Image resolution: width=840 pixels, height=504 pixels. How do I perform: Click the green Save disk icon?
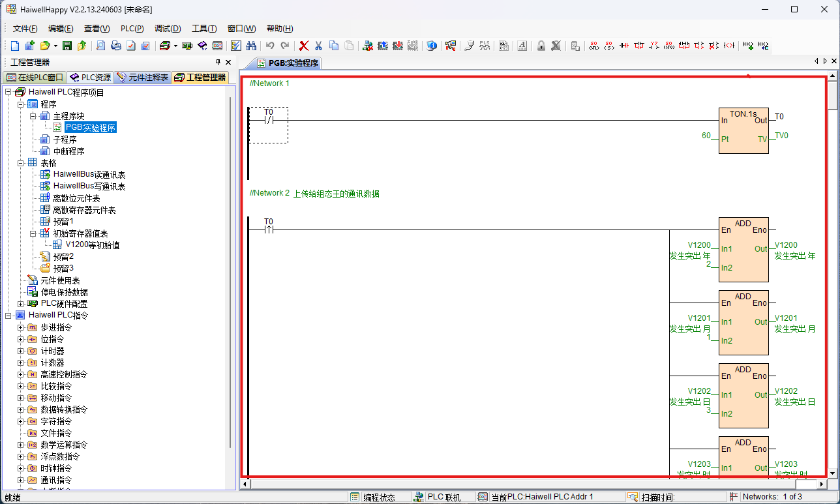coord(67,46)
